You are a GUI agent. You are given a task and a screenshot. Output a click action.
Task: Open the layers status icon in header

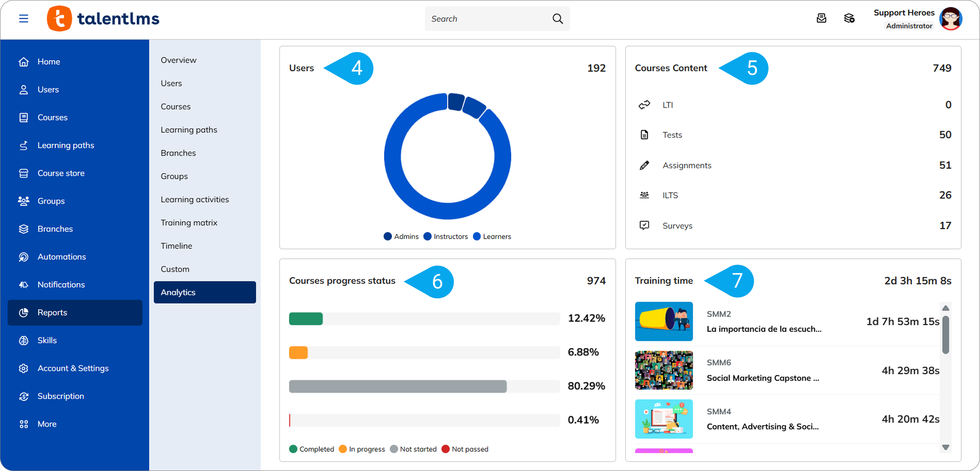(x=849, y=18)
